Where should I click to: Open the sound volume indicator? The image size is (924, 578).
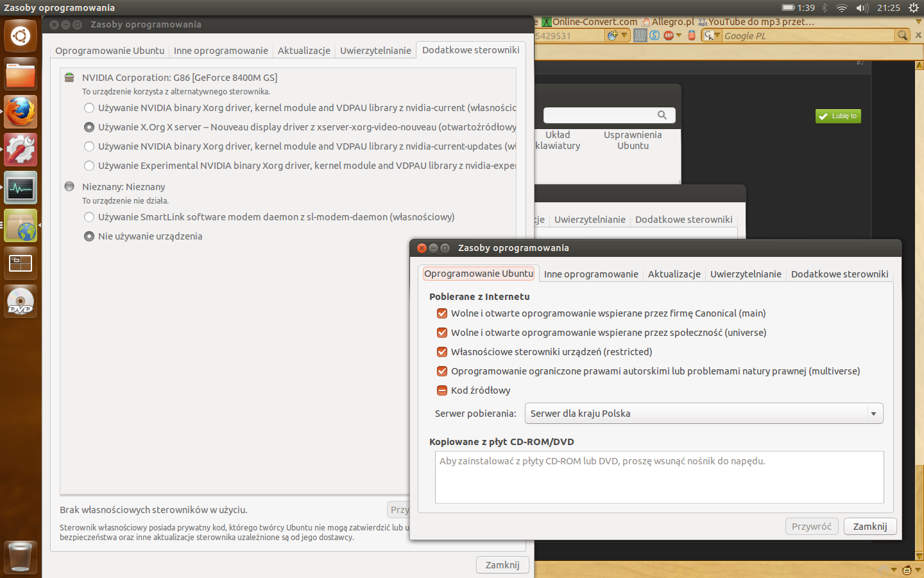862,8
